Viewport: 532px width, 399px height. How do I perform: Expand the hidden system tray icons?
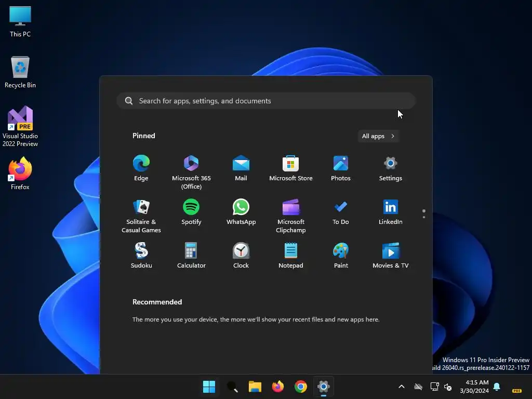point(402,387)
